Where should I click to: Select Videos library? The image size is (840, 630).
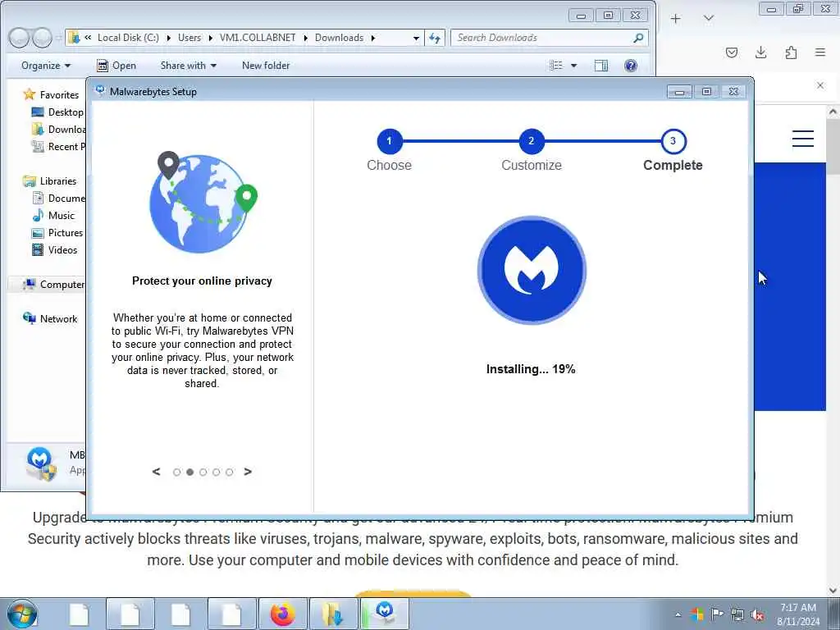[55, 249]
